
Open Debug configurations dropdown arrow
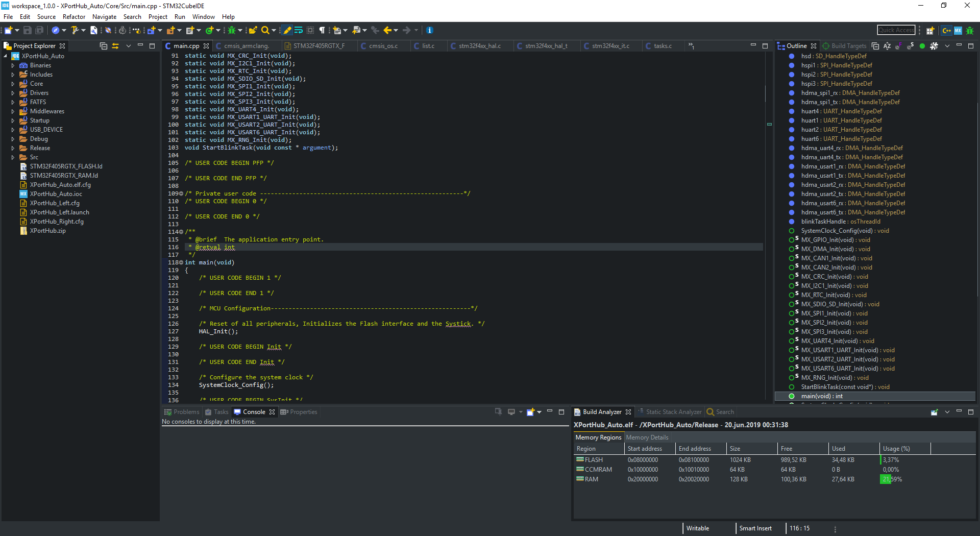[x=239, y=31]
